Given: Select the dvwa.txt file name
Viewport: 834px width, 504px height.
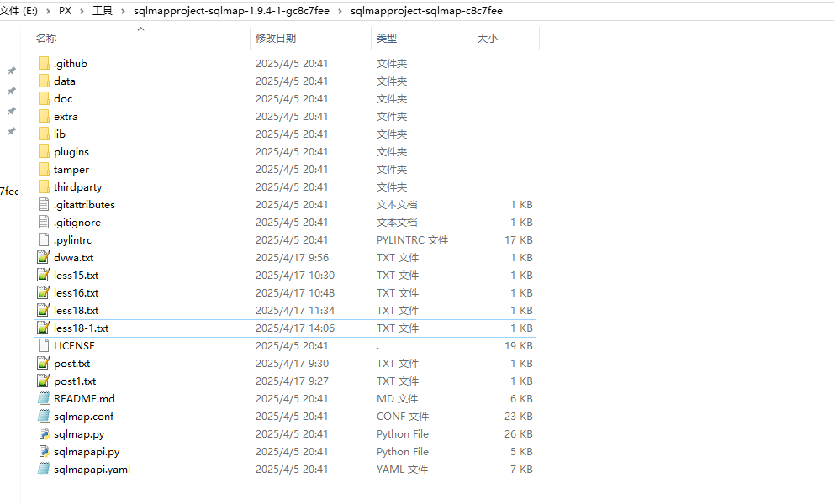Looking at the screenshot, I should click(x=73, y=258).
